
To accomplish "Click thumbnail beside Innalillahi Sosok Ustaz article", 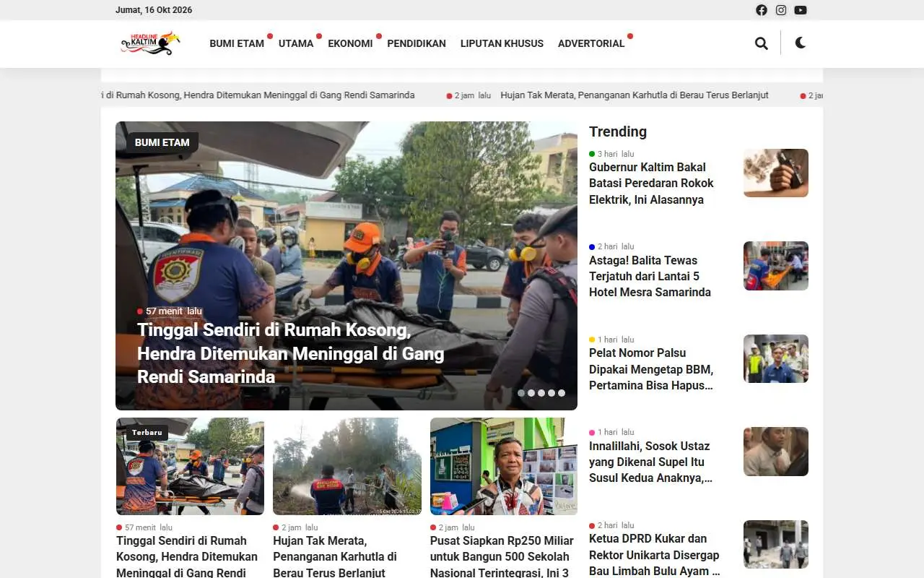I will point(776,452).
